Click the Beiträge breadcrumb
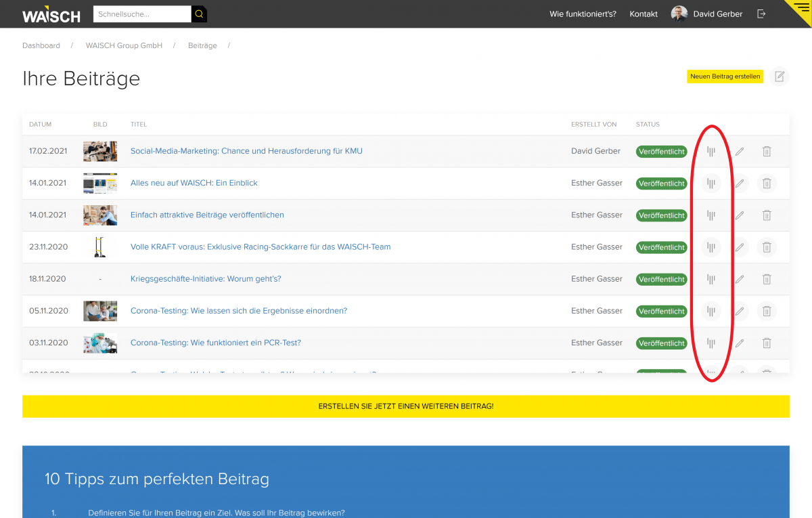Image resolution: width=812 pixels, height=518 pixels. 202,45
